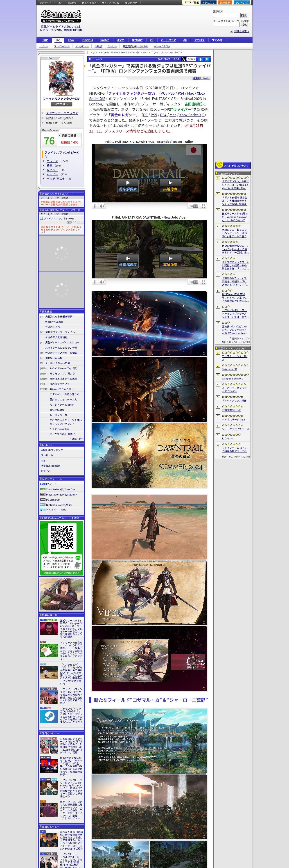Open the インタビュー sub-menu link
The width and height of the screenshot is (289, 868).
click(82, 46)
